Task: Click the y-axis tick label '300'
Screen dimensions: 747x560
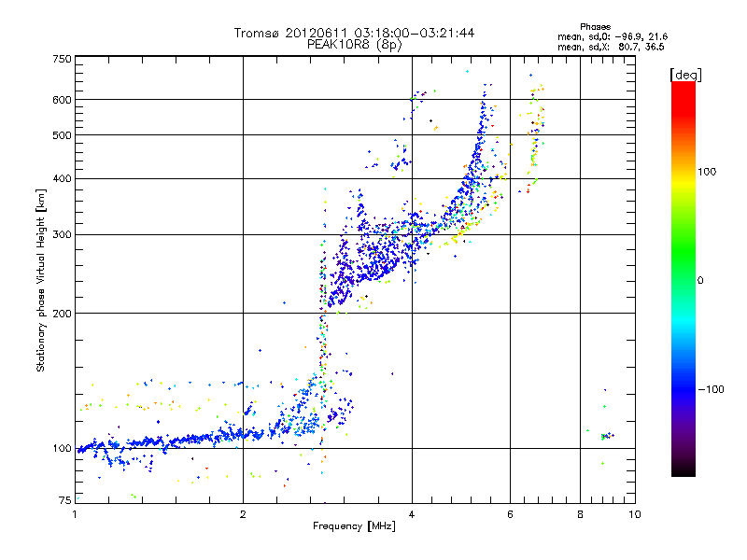Action: pos(62,234)
